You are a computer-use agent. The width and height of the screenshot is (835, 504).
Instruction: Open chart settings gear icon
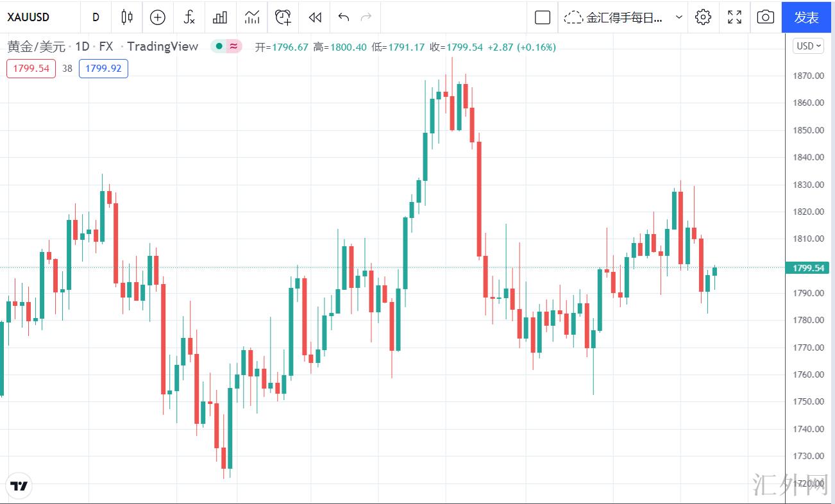(703, 17)
